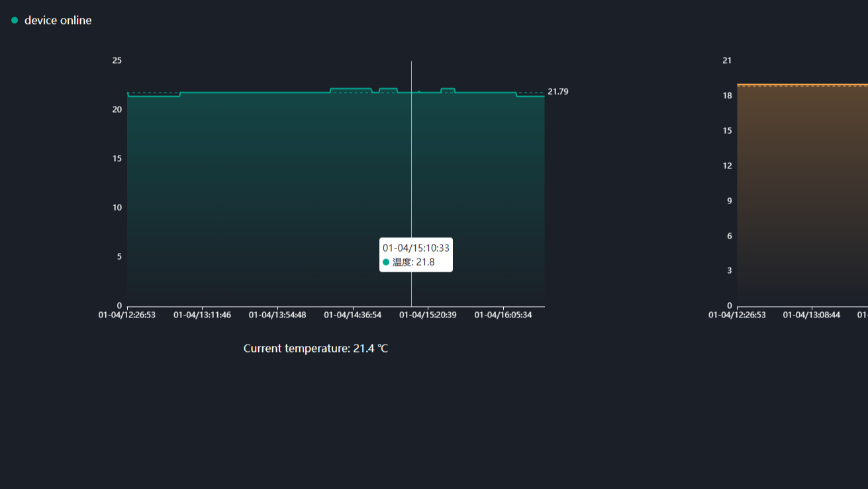Click the tooltip timestamp 01-04/15:10:33
Screen dimensions: 868x489
pyautogui.click(x=416, y=248)
